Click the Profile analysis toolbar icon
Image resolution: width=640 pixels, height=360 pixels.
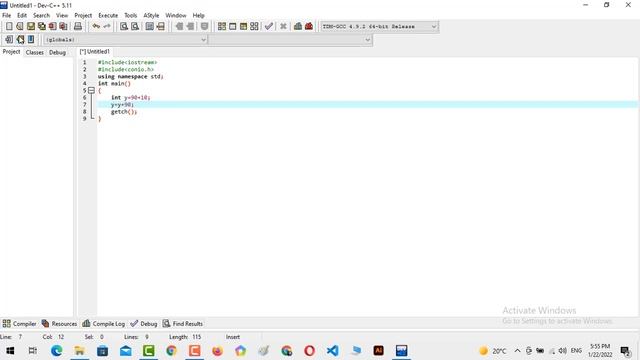pos(298,27)
